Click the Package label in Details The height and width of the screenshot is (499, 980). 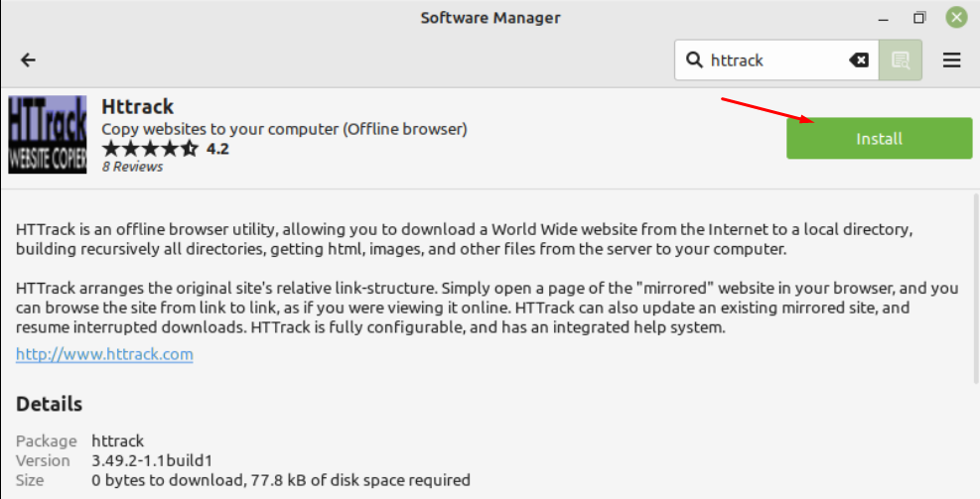click(47, 440)
